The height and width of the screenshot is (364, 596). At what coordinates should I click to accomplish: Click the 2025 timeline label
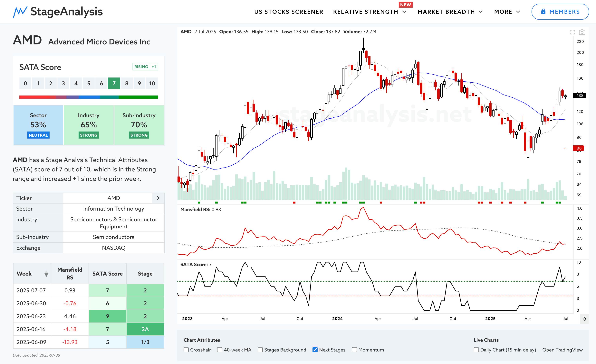490,319
